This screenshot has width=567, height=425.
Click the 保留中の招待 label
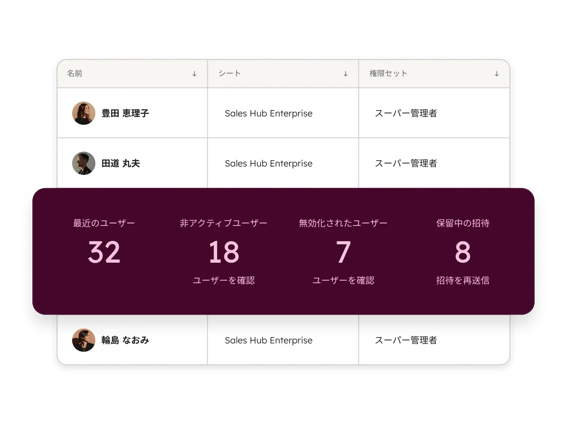tap(462, 223)
